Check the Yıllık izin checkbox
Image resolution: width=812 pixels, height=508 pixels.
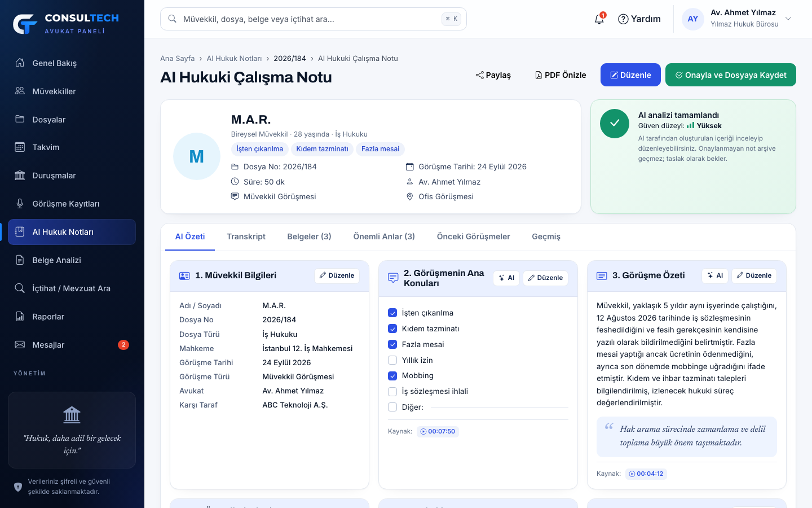[392, 360]
